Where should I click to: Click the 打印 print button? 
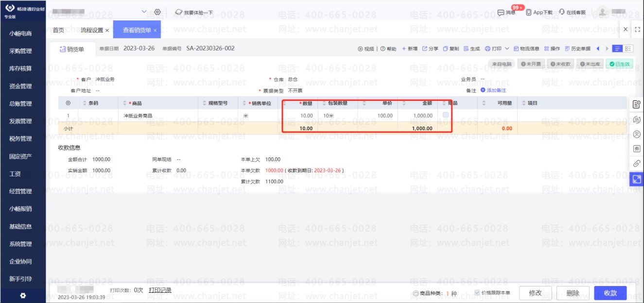point(493,49)
